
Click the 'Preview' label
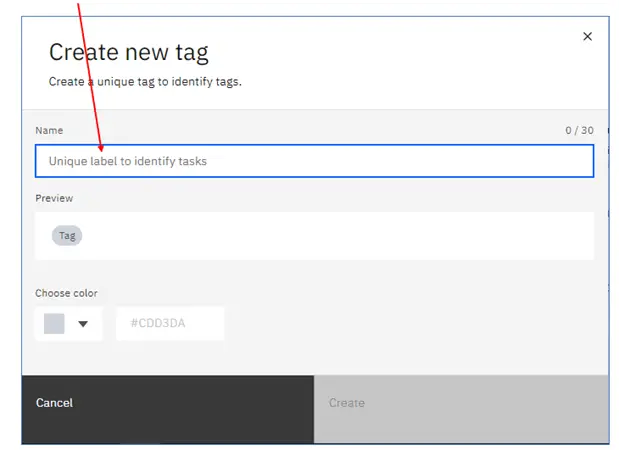click(x=54, y=198)
